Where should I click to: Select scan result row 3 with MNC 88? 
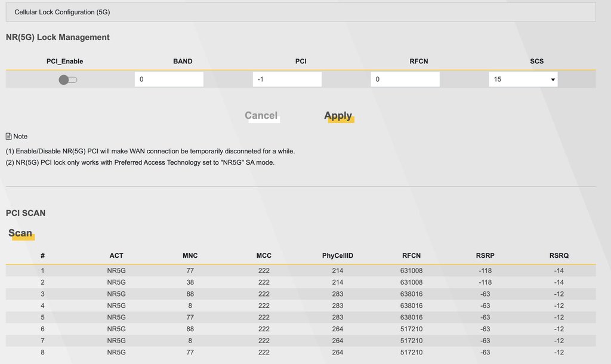click(x=301, y=294)
